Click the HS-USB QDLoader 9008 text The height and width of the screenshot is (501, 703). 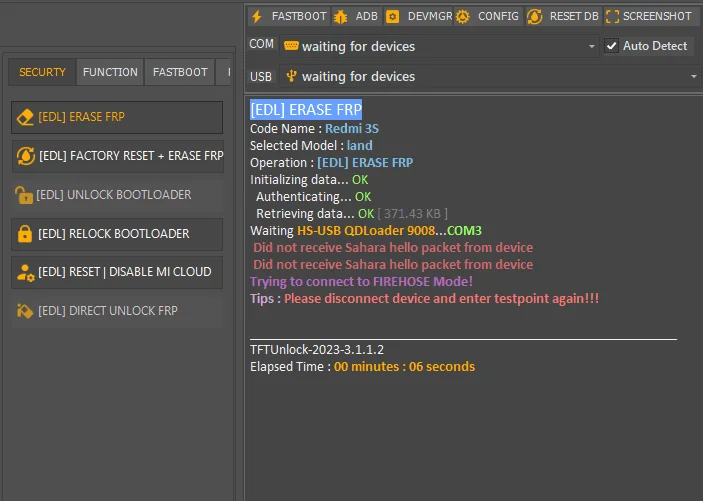pyautogui.click(x=366, y=231)
